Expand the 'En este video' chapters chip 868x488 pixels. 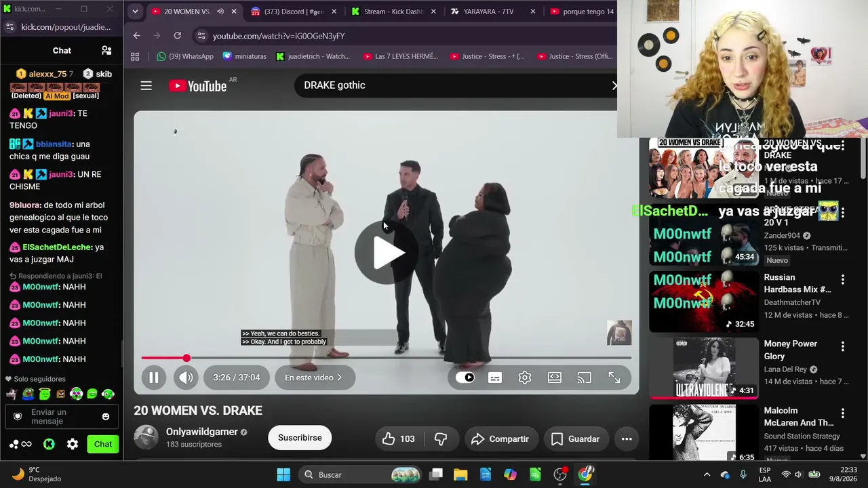point(315,378)
